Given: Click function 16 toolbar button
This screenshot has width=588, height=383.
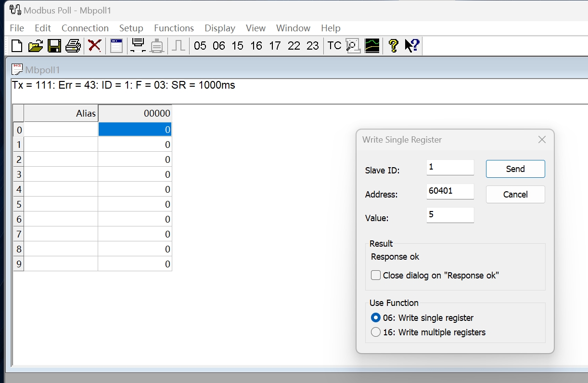Looking at the screenshot, I should pos(256,46).
